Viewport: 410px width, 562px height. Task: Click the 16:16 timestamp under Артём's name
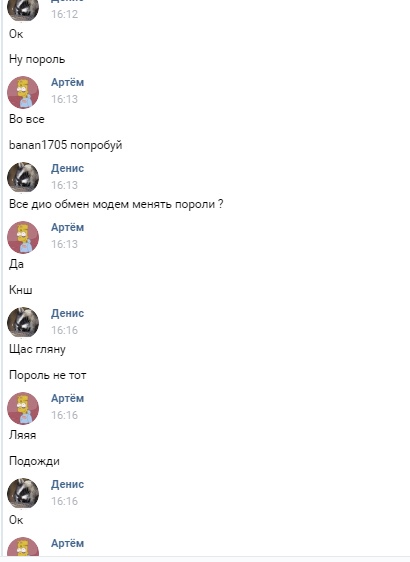click(x=65, y=415)
